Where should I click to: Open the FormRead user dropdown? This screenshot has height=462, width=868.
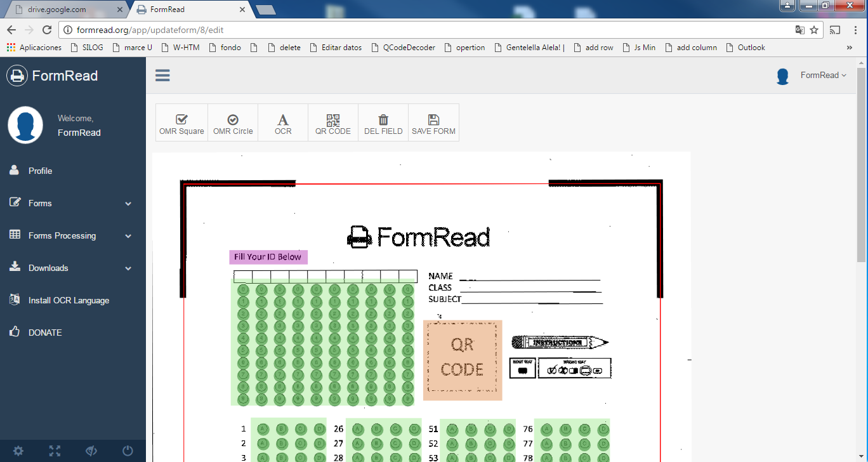(822, 76)
